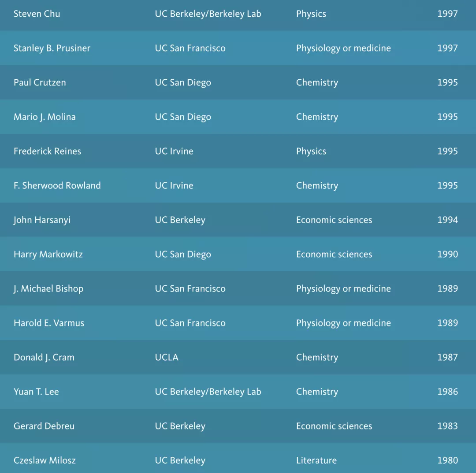Select the year 1994 cell
The height and width of the screenshot is (473, 476).
[447, 220]
